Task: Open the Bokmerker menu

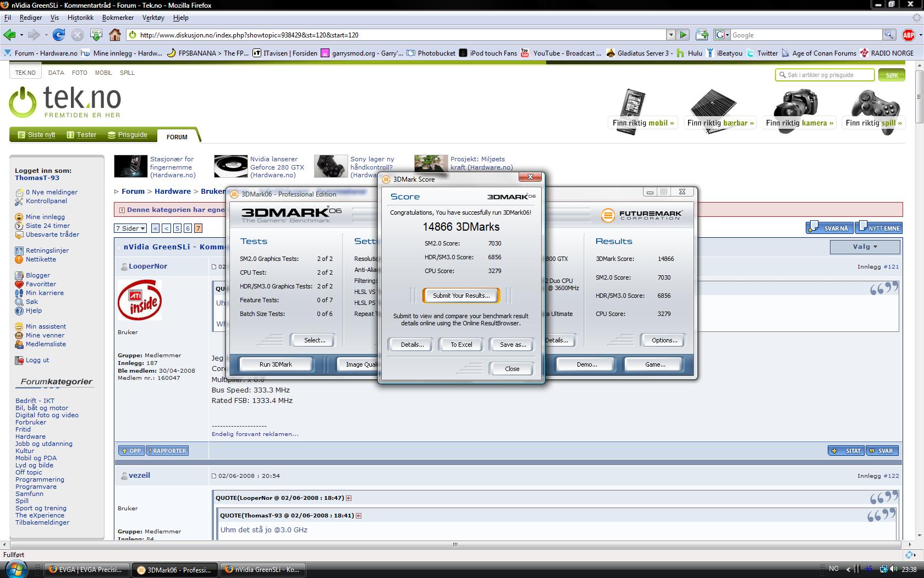Action: point(118,17)
